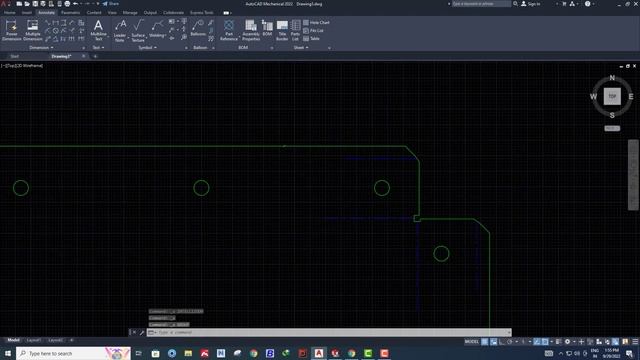The image size is (640, 360).
Task: Switch to the Layout1 tab
Action: point(33,340)
